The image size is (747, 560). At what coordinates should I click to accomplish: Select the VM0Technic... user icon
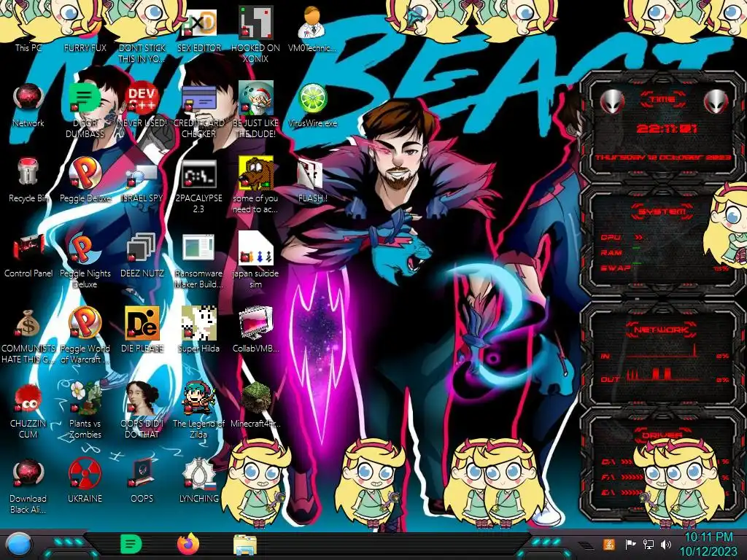312,28
